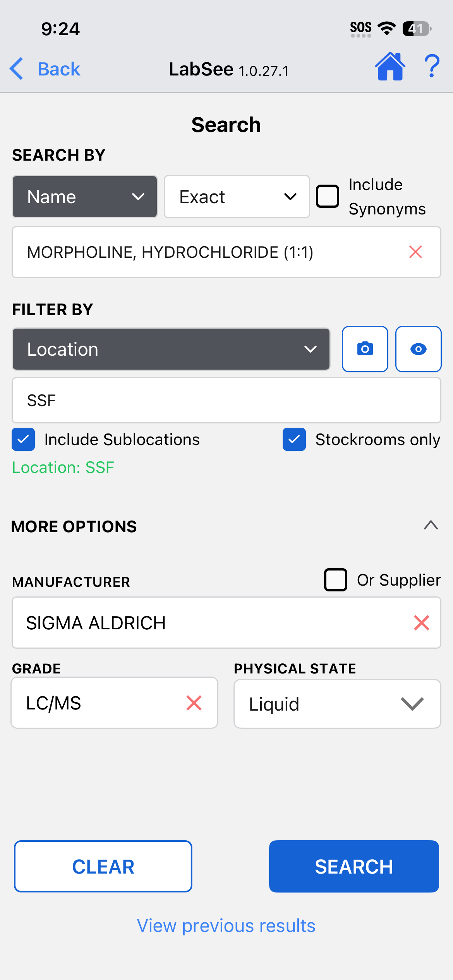The height and width of the screenshot is (980, 453).
Task: Open View previous results link
Action: (226, 926)
